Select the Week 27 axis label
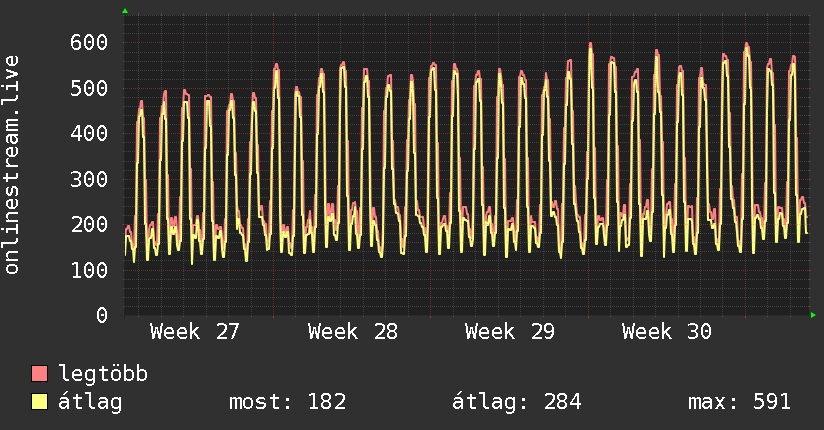The height and width of the screenshot is (430, 824). [x=194, y=332]
